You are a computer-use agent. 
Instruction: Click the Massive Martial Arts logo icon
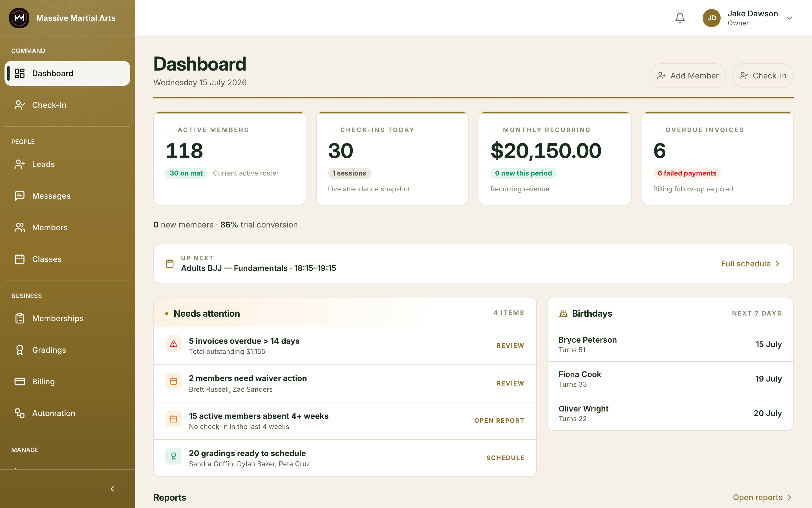pos(19,18)
